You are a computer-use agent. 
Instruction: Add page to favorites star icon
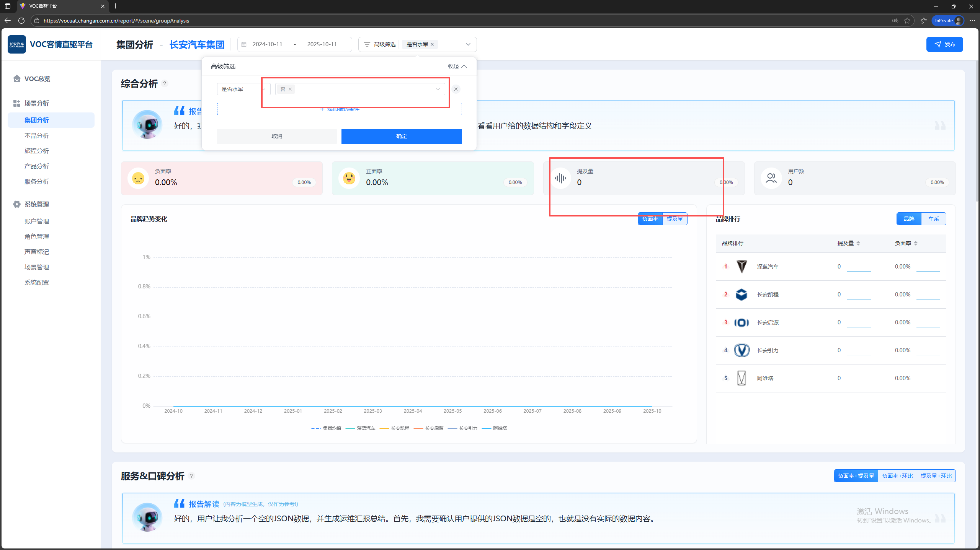point(907,21)
